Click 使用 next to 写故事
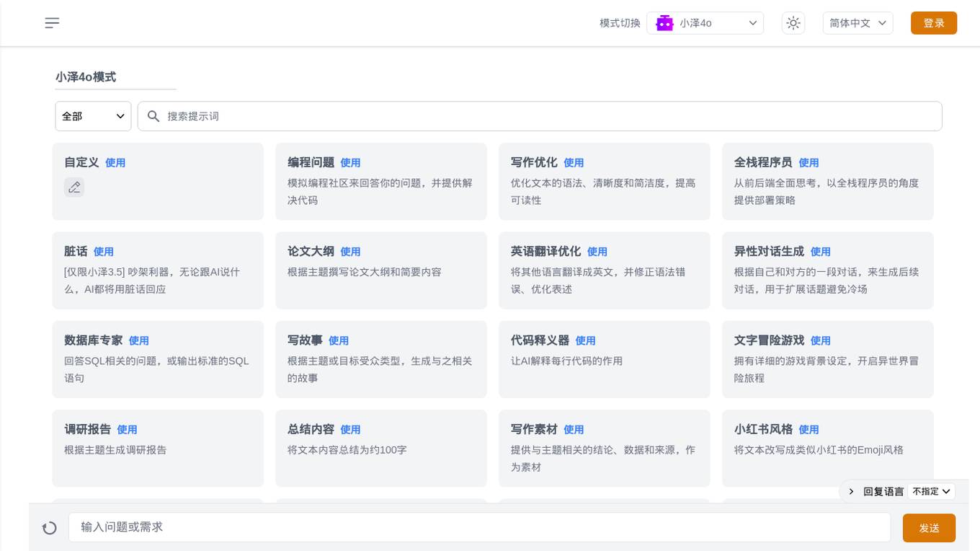980x551 pixels. coord(339,340)
